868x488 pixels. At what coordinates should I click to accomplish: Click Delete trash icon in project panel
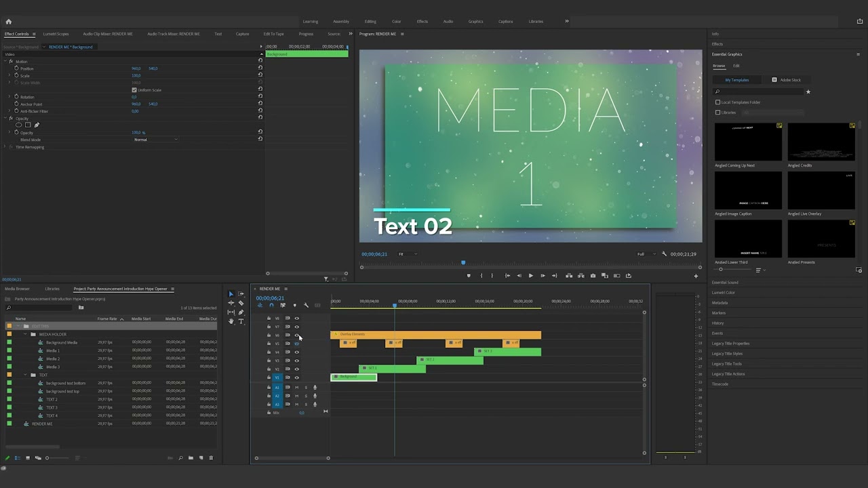coord(211,458)
